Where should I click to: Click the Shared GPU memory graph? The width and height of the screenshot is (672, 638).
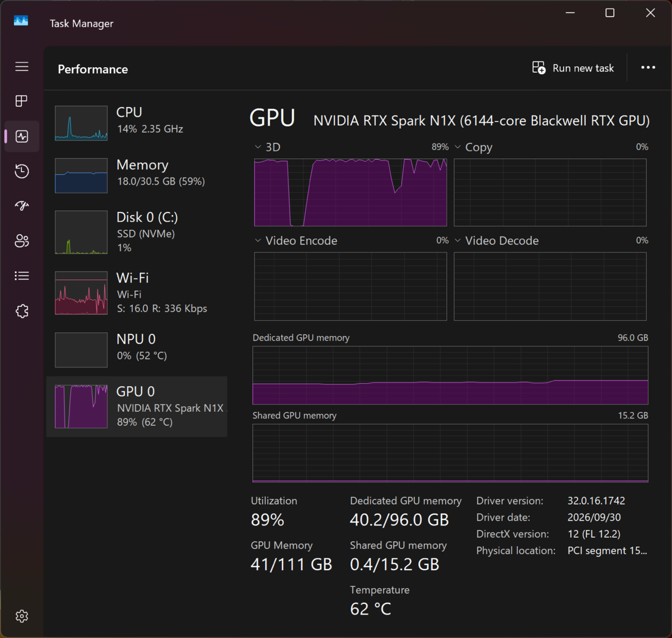tap(450, 453)
